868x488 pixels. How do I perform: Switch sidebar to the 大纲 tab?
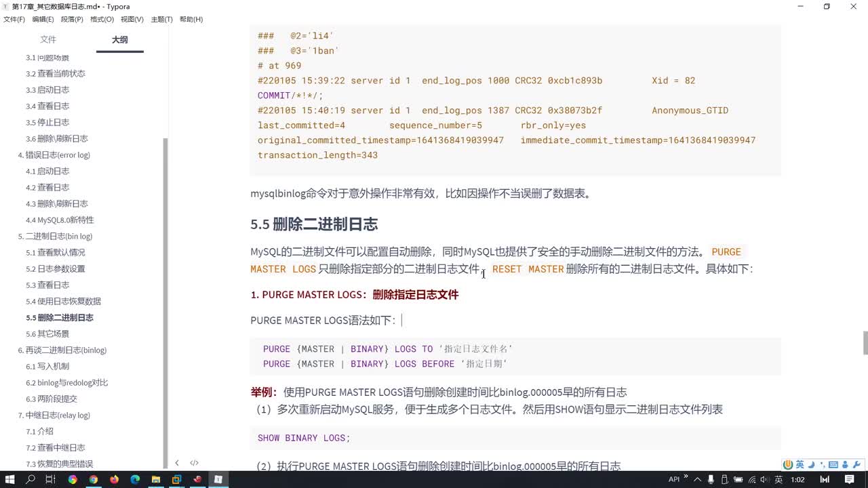pyautogui.click(x=120, y=40)
